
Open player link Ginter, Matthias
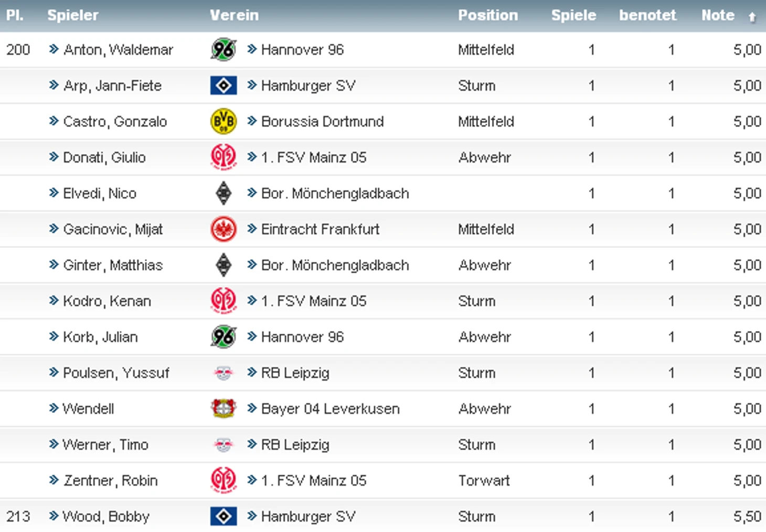(113, 265)
